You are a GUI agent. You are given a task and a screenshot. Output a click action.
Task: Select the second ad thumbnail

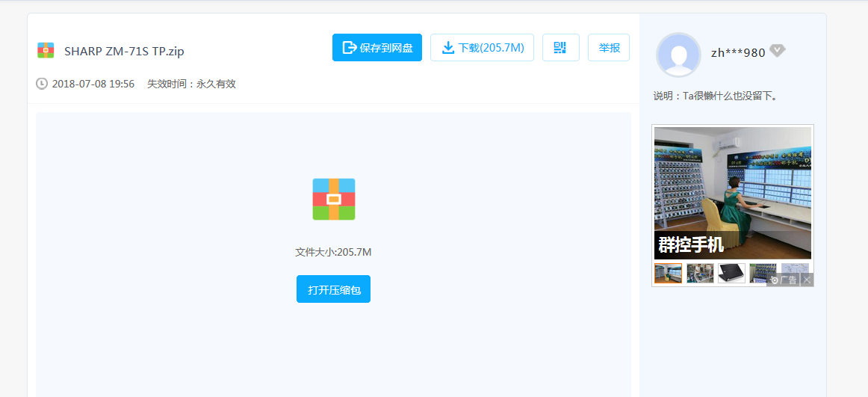700,274
